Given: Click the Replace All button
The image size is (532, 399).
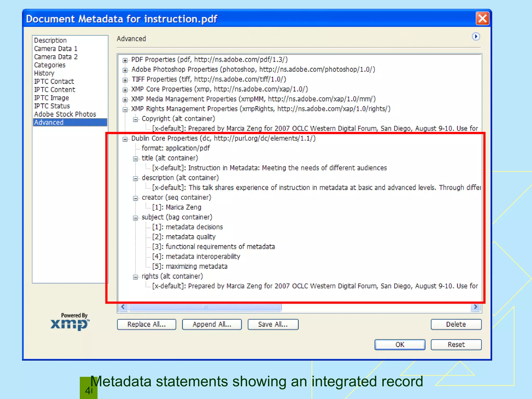Looking at the screenshot, I should tap(147, 324).
